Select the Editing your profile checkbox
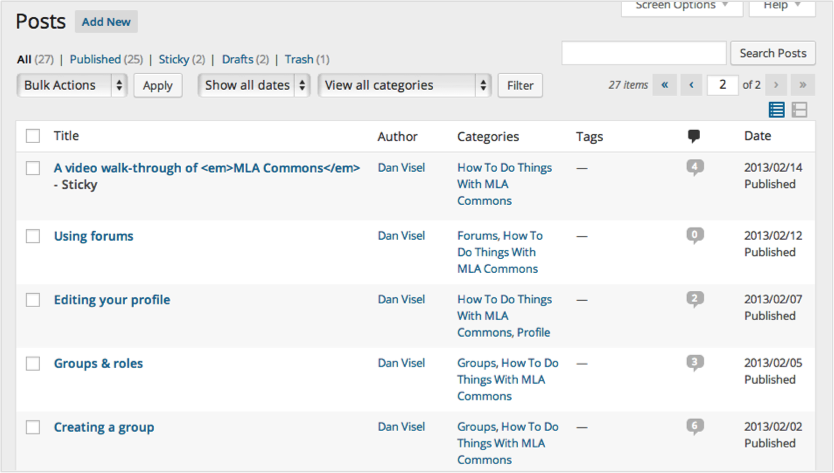This screenshot has width=834, height=473. pos(33,300)
